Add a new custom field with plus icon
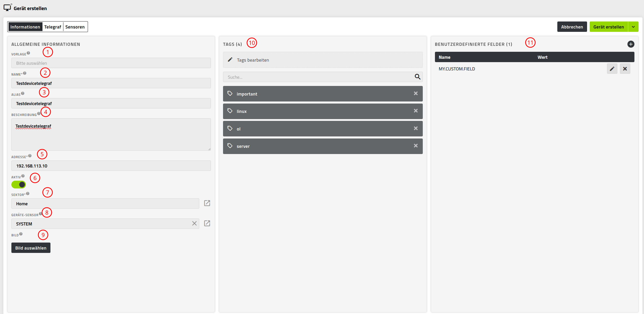 (x=631, y=44)
